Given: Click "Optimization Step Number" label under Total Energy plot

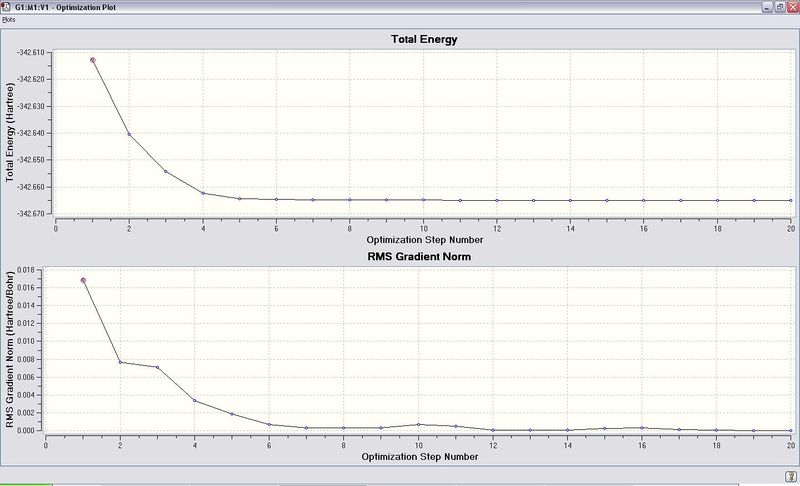Looking at the screenshot, I should click(424, 240).
